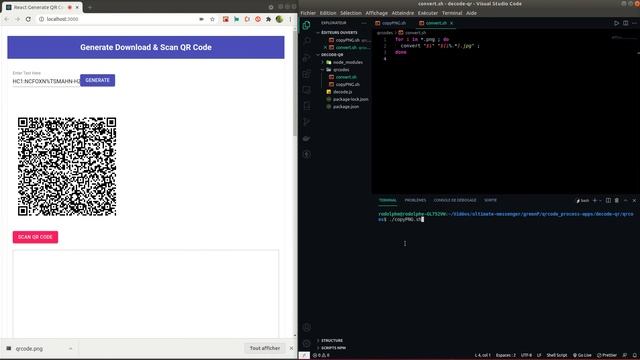Image resolution: width=640 pixels, height=360 pixels.
Task: Click the GENERATE button
Action: [x=98, y=80]
